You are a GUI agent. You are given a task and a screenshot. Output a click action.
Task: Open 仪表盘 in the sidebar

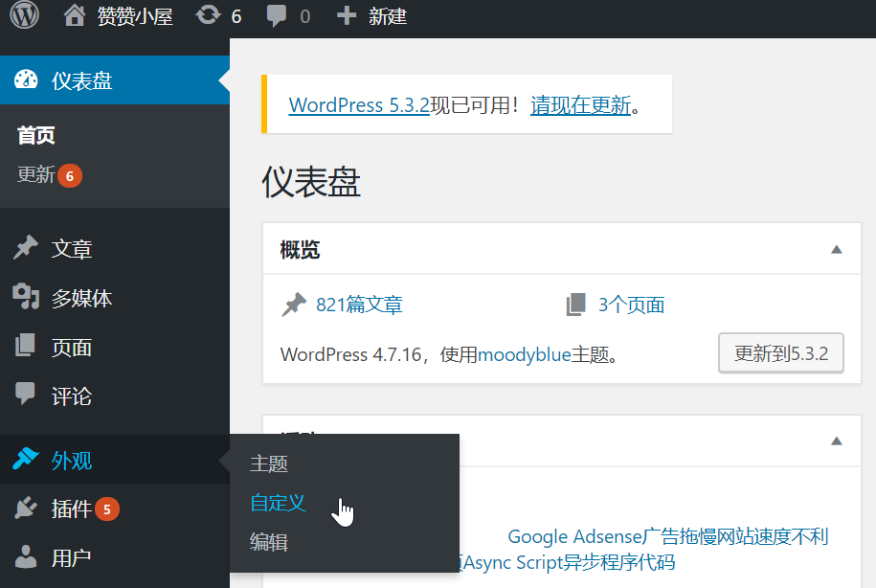coord(115,79)
